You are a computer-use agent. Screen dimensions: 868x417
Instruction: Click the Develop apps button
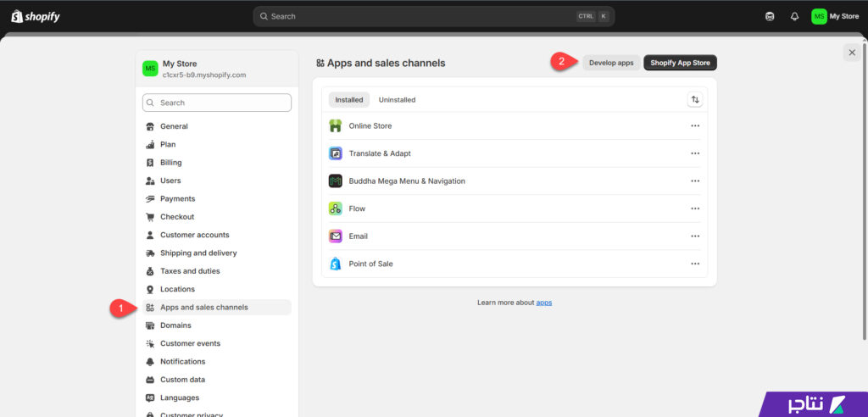coord(611,63)
